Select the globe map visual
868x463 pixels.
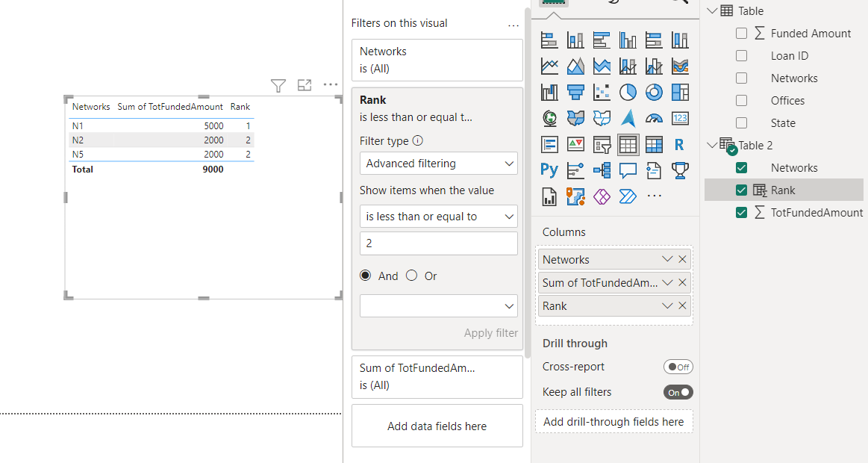click(x=549, y=119)
